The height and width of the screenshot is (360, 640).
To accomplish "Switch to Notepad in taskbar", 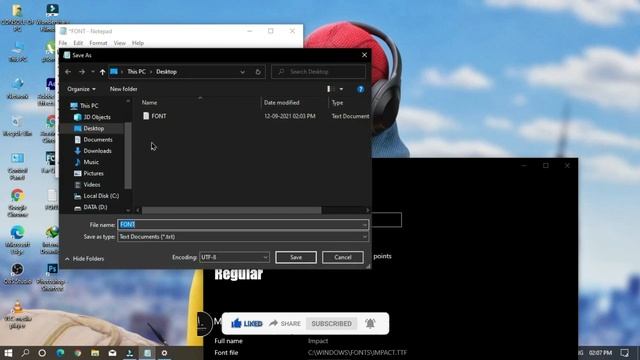I will [147, 353].
